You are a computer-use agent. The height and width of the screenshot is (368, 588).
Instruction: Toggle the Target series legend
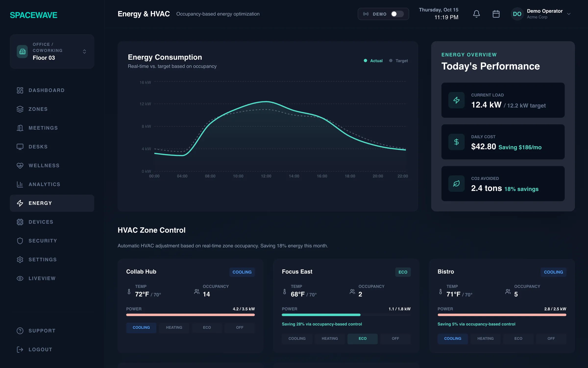[x=399, y=61]
